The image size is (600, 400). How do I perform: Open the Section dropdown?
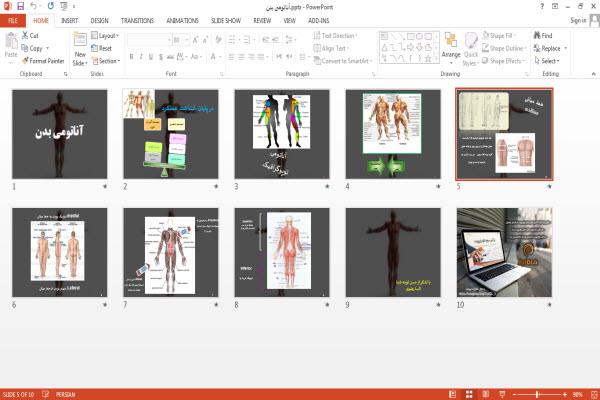pyautogui.click(x=106, y=60)
